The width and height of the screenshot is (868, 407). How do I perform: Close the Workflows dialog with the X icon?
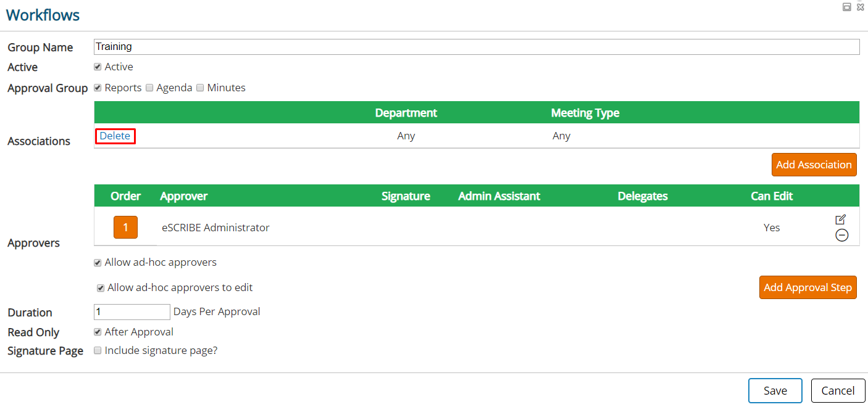coord(861,7)
